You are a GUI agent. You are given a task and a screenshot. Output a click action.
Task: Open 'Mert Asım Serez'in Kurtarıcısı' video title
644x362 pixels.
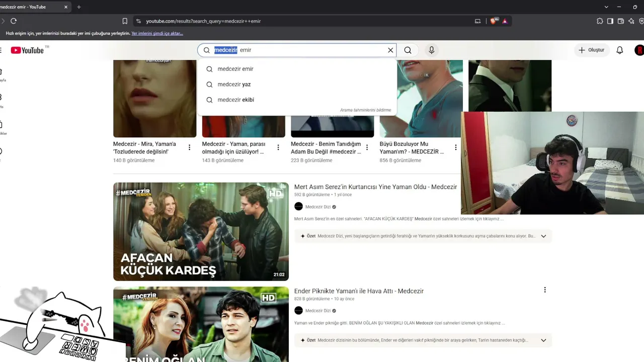(375, 187)
